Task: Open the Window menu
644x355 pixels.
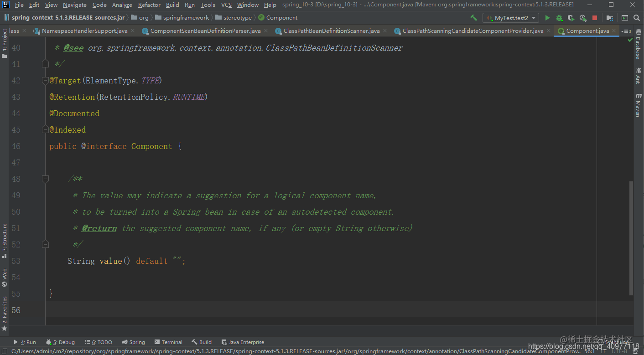Action: click(x=248, y=5)
